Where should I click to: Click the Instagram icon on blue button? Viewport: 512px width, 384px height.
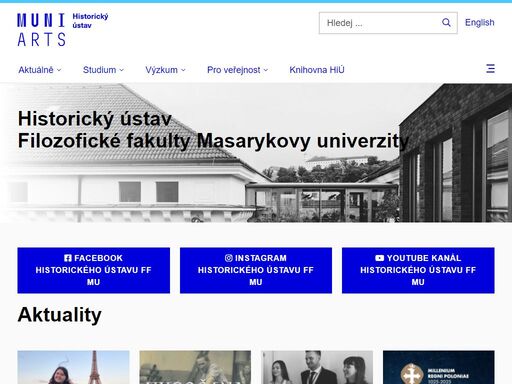pyautogui.click(x=229, y=258)
